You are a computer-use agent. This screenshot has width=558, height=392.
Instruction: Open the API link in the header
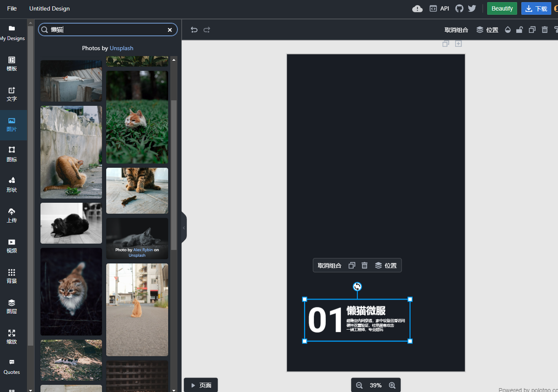click(440, 8)
